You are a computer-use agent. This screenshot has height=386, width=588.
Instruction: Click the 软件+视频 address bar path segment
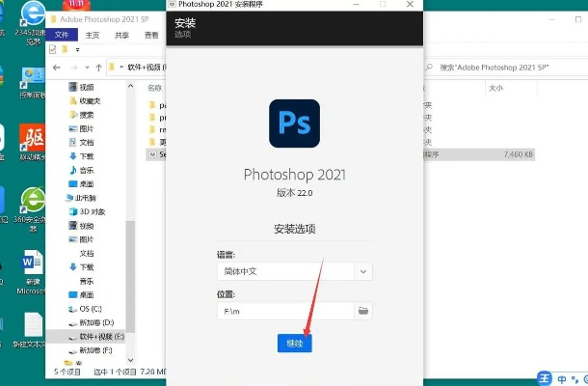coord(144,68)
